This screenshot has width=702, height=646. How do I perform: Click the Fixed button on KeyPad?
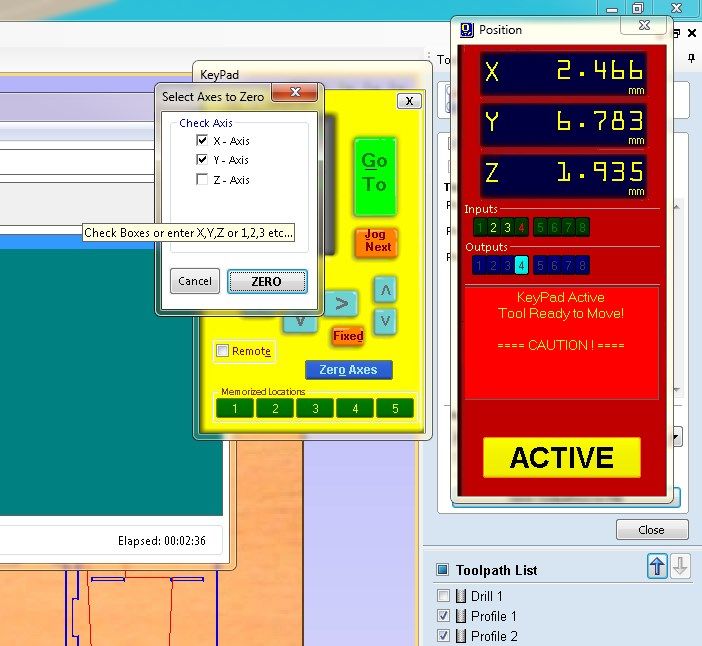(x=348, y=336)
